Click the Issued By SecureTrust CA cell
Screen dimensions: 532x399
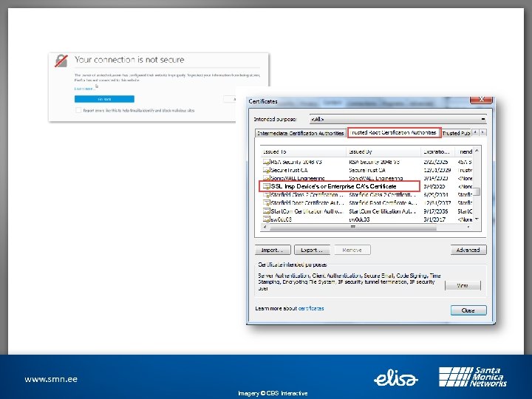tap(367, 170)
